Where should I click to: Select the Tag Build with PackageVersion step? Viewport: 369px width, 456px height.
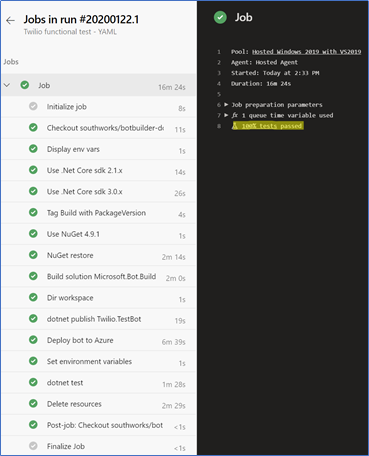tap(99, 213)
